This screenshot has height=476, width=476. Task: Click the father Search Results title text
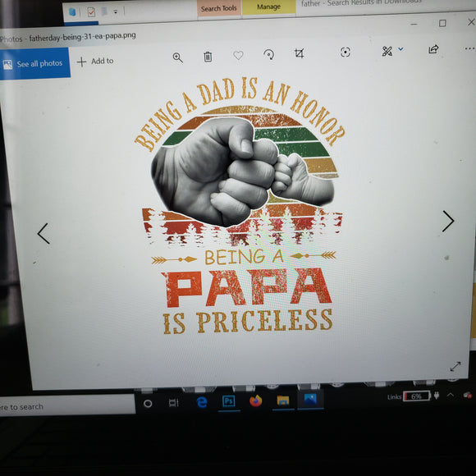point(361,2)
